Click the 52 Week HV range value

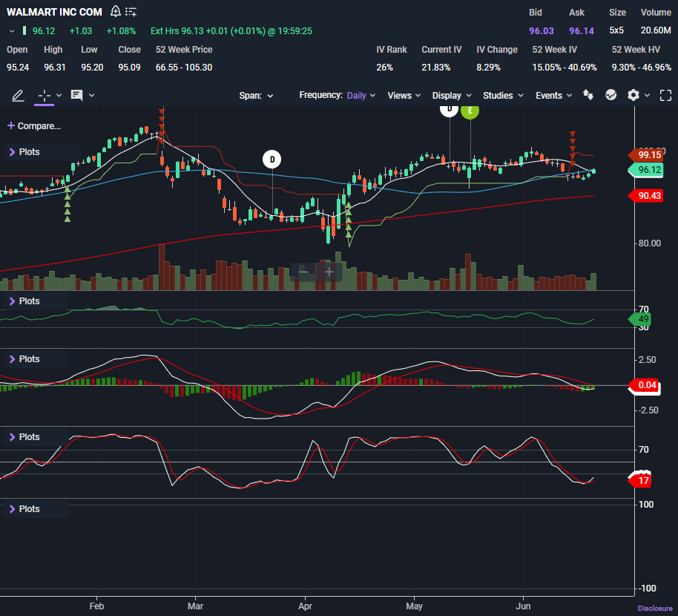(641, 68)
